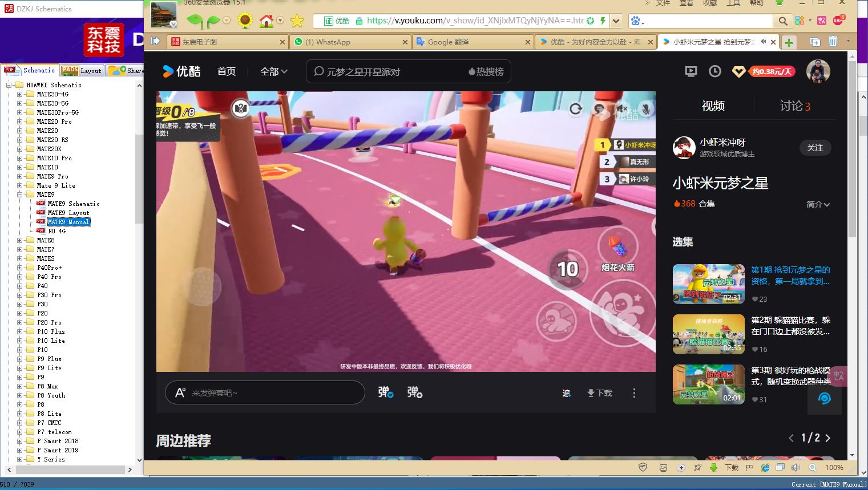This screenshot has height=490, width=868.
Task: Click the 首页 home link
Action: (227, 71)
